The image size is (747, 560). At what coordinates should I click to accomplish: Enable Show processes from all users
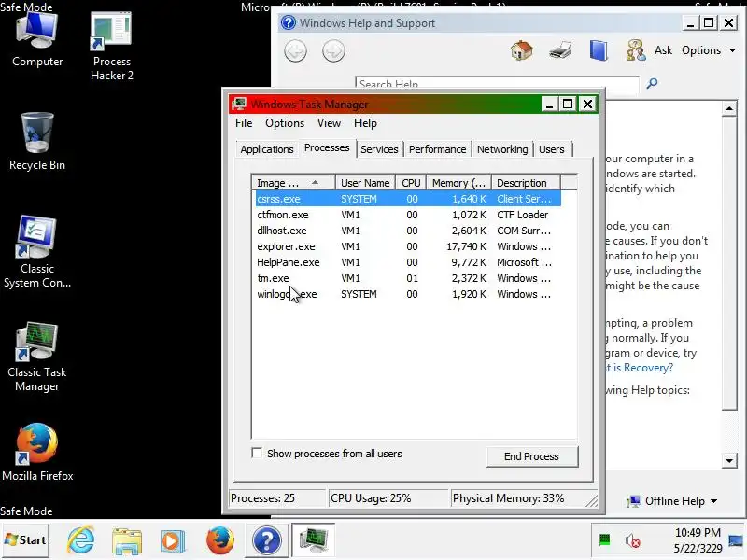257,453
